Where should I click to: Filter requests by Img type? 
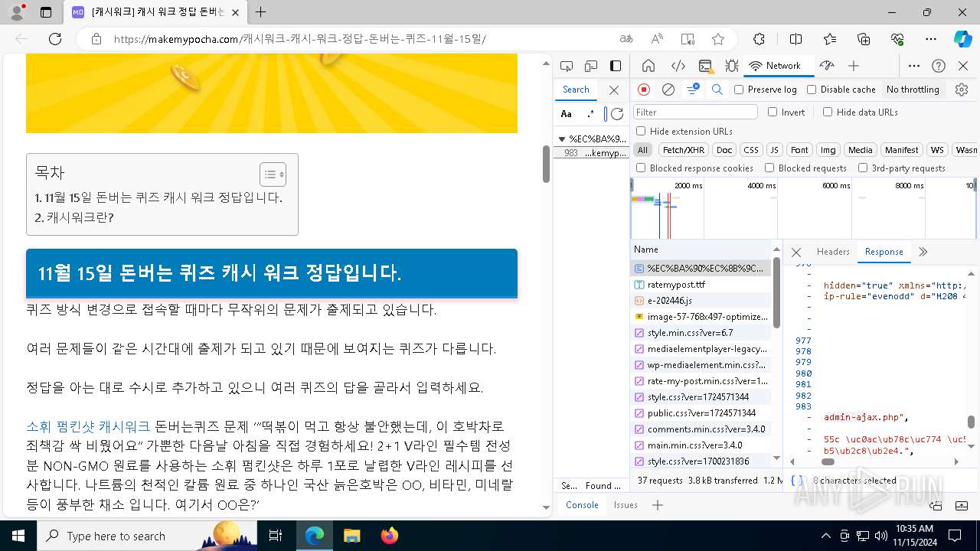828,150
